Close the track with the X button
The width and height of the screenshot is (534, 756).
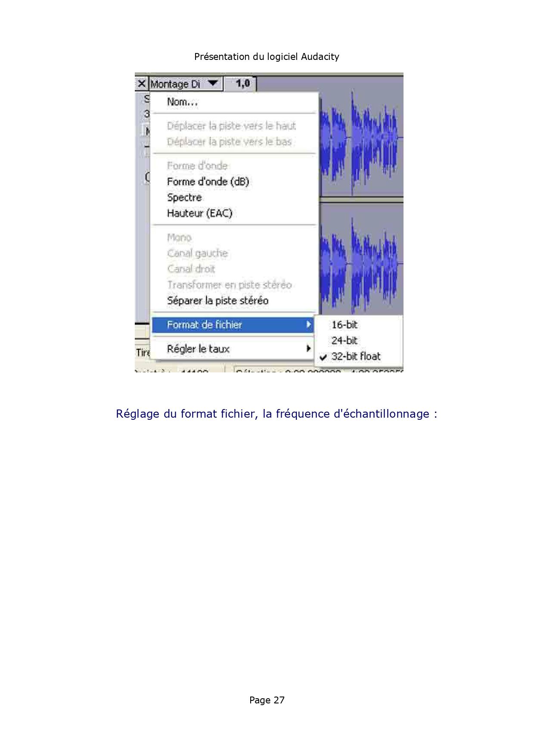(x=141, y=84)
